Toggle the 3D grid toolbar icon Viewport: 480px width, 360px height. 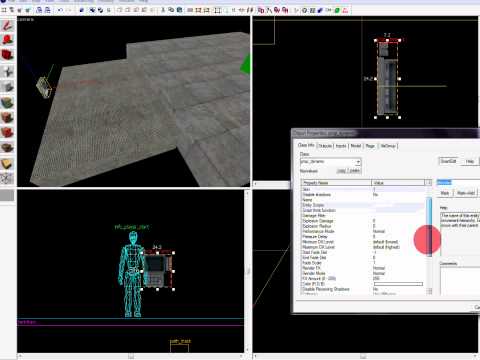click(x=12, y=10)
